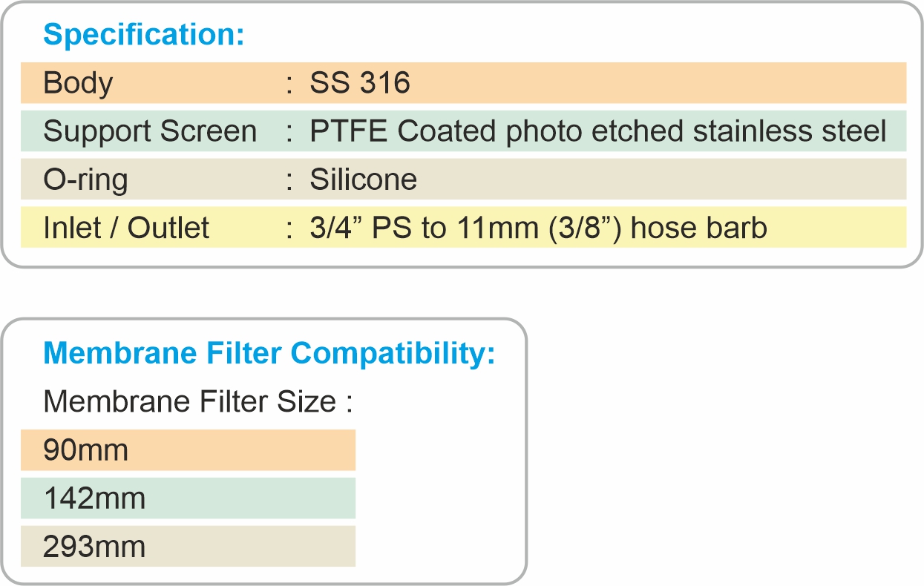Viewport: 924px width, 586px height.
Task: Click the beige O-ring row band
Action: pos(463,180)
